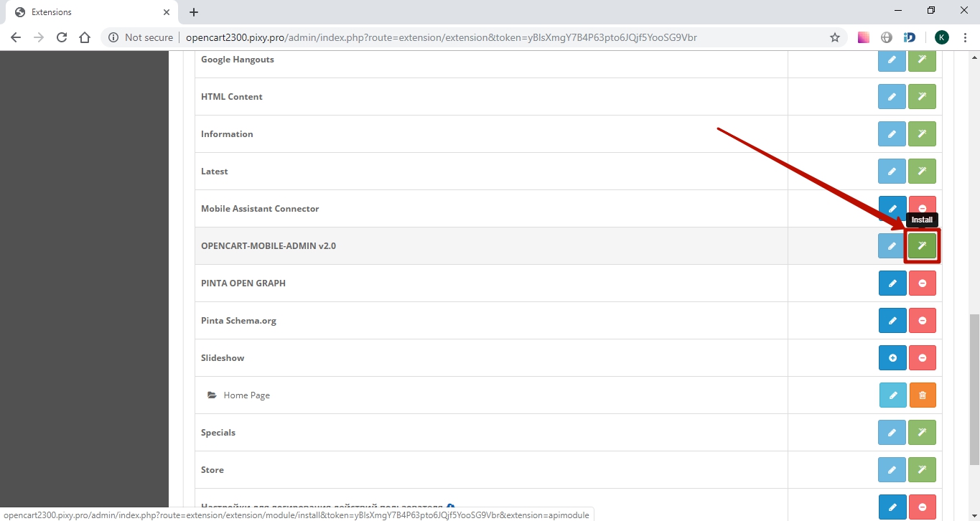Open the user profile avatar menu
The width and height of the screenshot is (980, 521).
click(x=941, y=37)
